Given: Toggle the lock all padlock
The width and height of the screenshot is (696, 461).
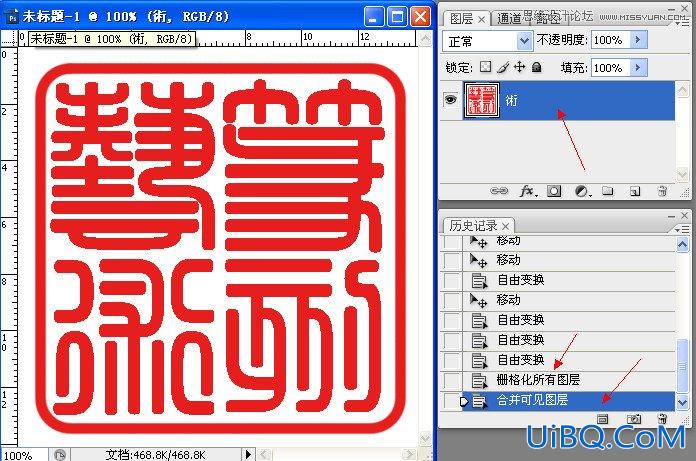Looking at the screenshot, I should [537, 67].
